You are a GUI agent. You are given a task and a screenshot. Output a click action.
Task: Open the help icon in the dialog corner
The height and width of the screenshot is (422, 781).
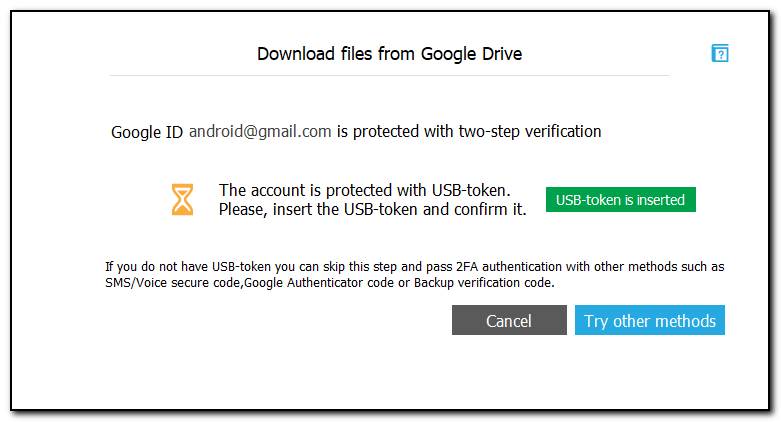pos(720,54)
